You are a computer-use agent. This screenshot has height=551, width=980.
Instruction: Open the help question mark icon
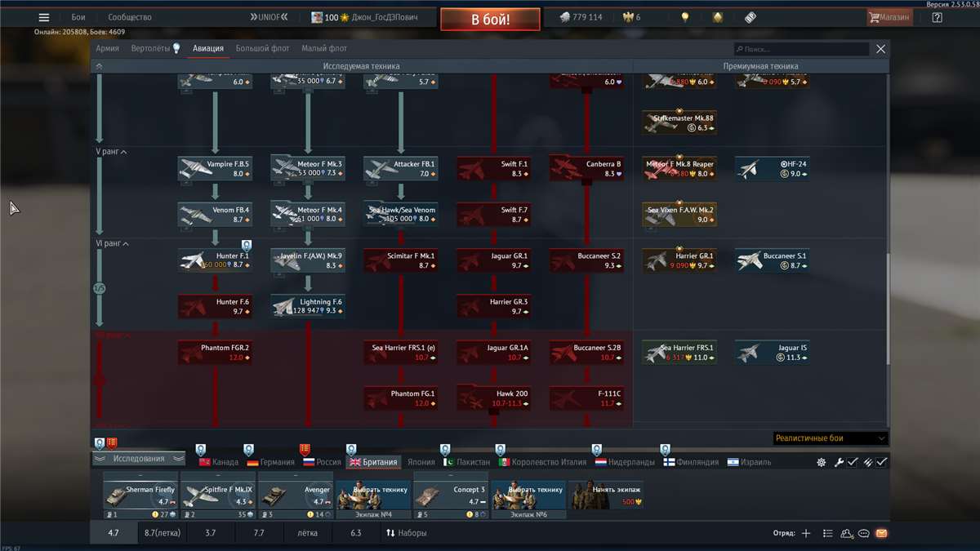click(x=937, y=17)
